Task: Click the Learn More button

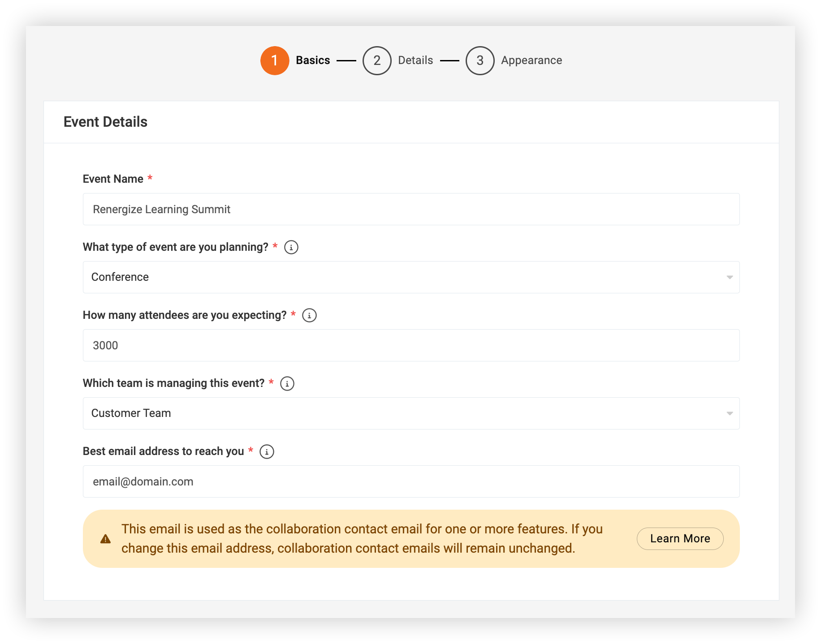Action: 680,539
